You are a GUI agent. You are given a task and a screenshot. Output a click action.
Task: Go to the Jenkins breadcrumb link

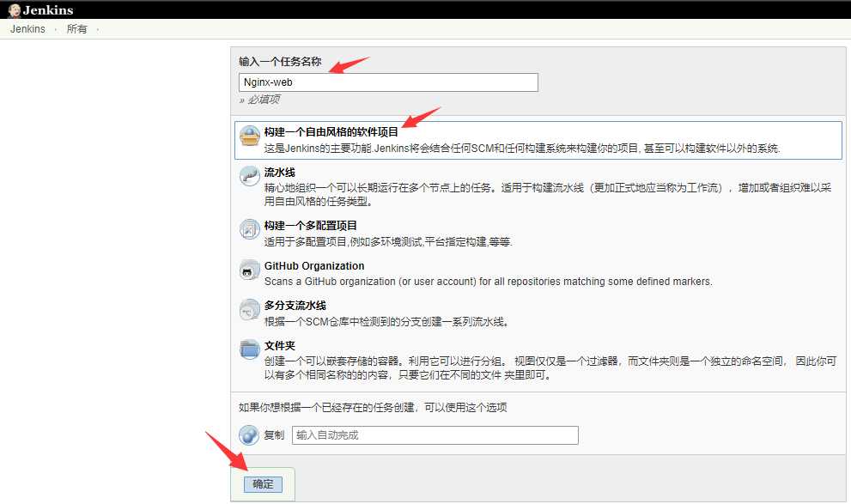coord(27,29)
